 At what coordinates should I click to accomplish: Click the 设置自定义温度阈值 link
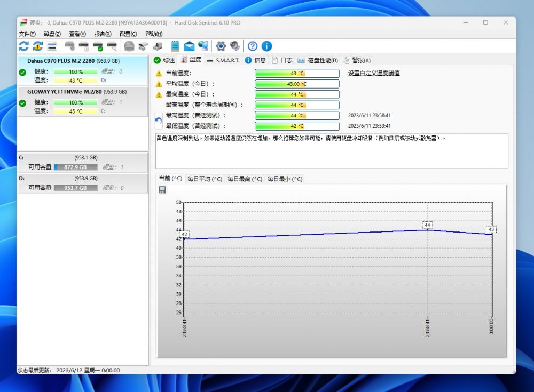(x=374, y=73)
